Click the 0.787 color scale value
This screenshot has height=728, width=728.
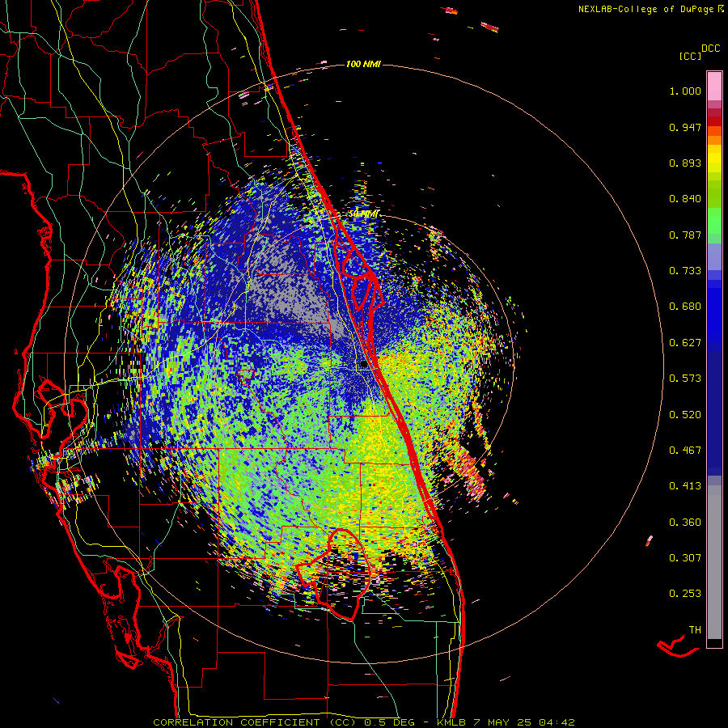click(x=685, y=235)
